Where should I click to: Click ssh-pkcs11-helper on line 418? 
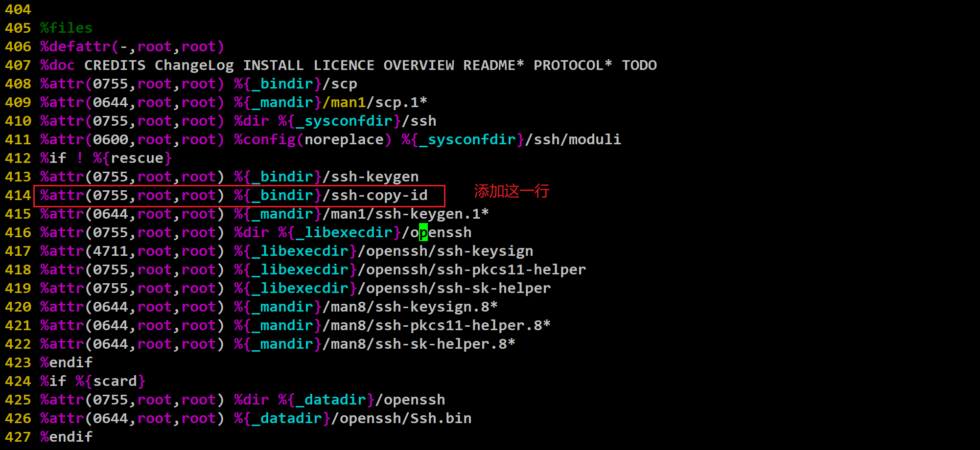tap(511, 270)
